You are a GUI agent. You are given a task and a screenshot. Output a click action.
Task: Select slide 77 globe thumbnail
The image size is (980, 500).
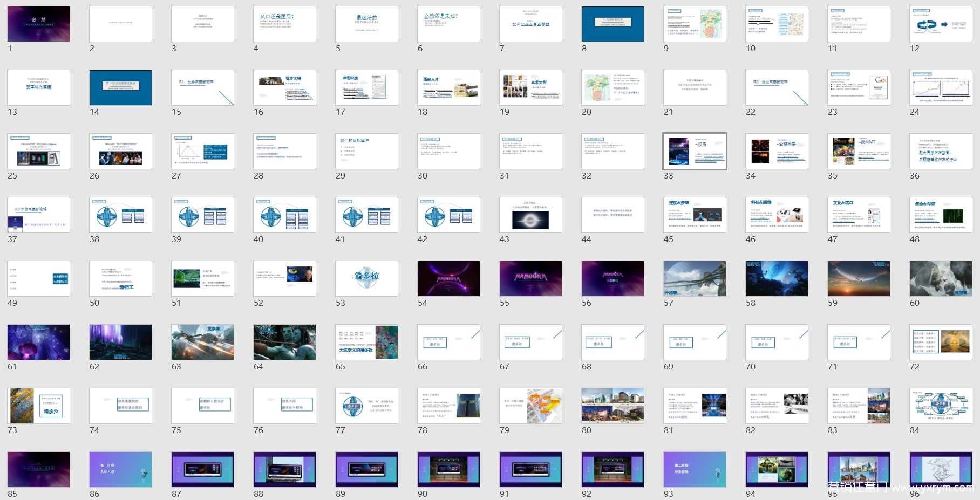(366, 406)
